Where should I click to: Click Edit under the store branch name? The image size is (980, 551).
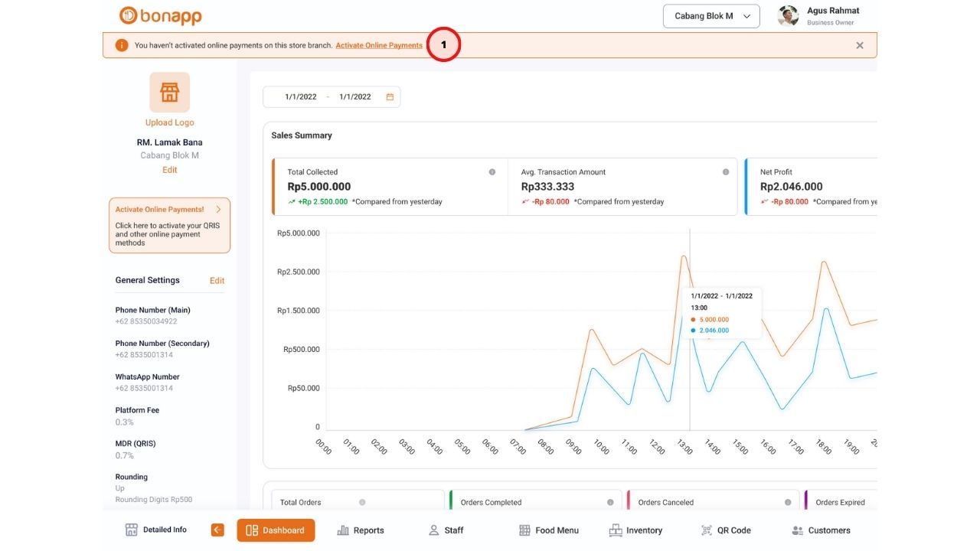point(169,170)
